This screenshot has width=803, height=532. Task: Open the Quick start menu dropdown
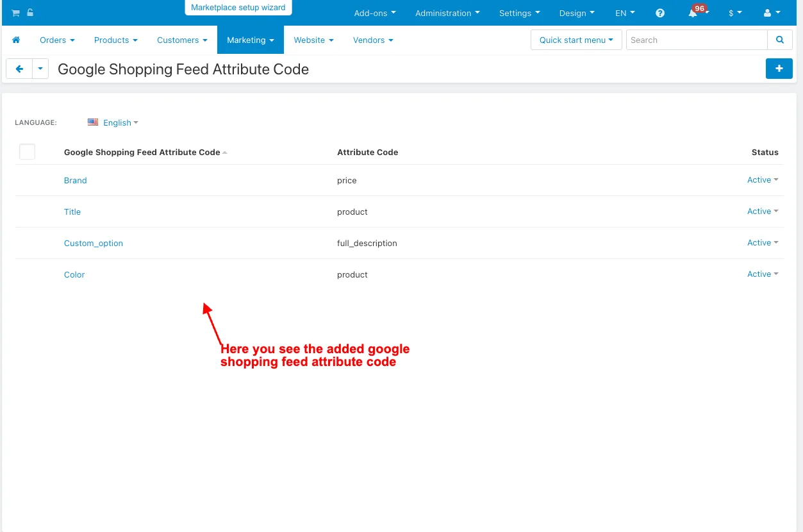(x=576, y=40)
